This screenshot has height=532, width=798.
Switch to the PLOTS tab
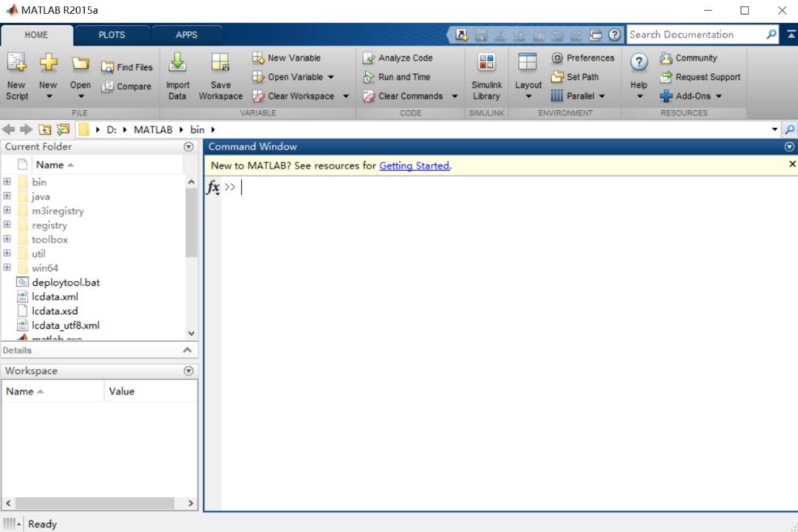(112, 35)
